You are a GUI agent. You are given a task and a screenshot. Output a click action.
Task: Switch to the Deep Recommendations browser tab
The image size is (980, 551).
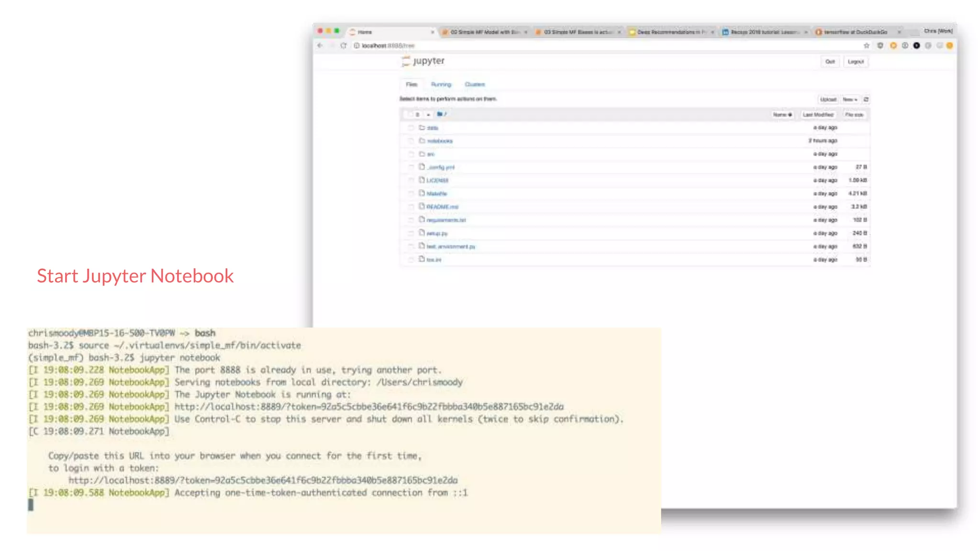[x=671, y=32]
